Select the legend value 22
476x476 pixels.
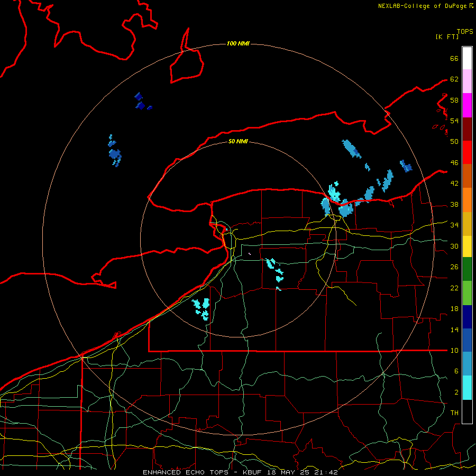454,288
